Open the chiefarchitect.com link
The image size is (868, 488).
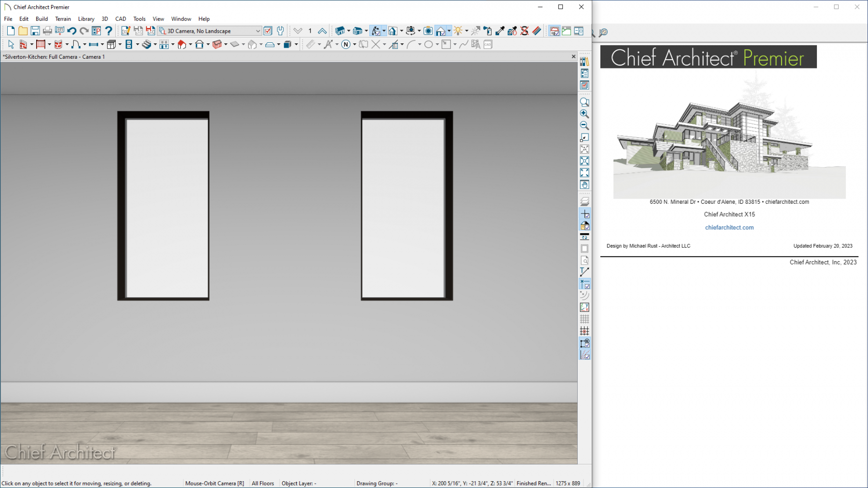tap(729, 227)
